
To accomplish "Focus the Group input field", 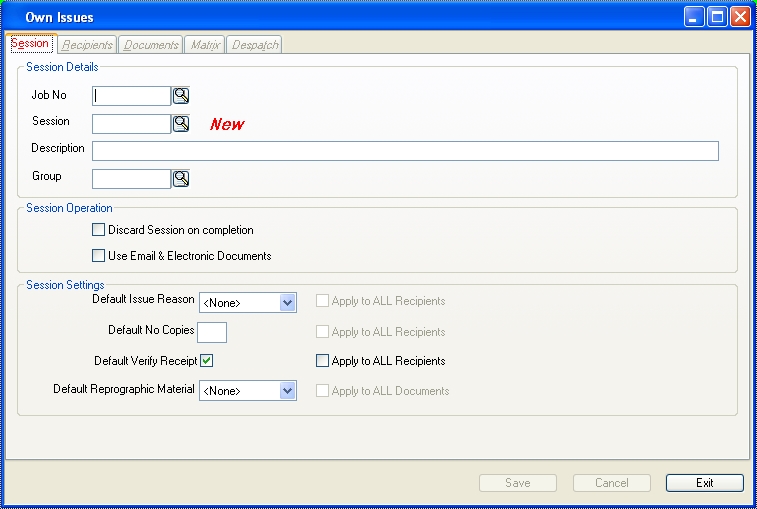I will tap(131, 179).
